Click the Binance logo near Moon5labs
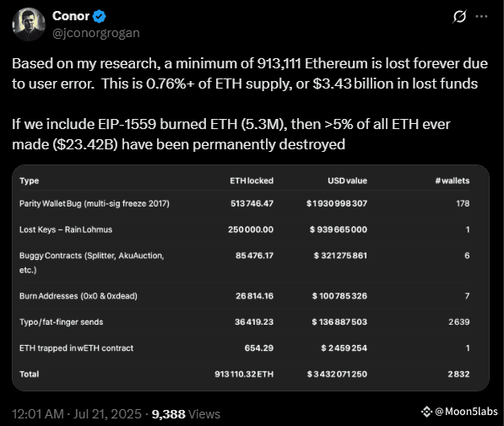The image size is (504, 426). 426,412
